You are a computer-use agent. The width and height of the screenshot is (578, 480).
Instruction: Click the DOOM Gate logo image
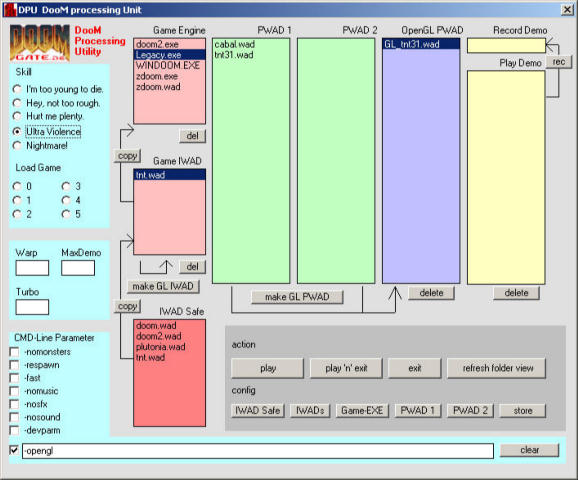[x=40, y=43]
